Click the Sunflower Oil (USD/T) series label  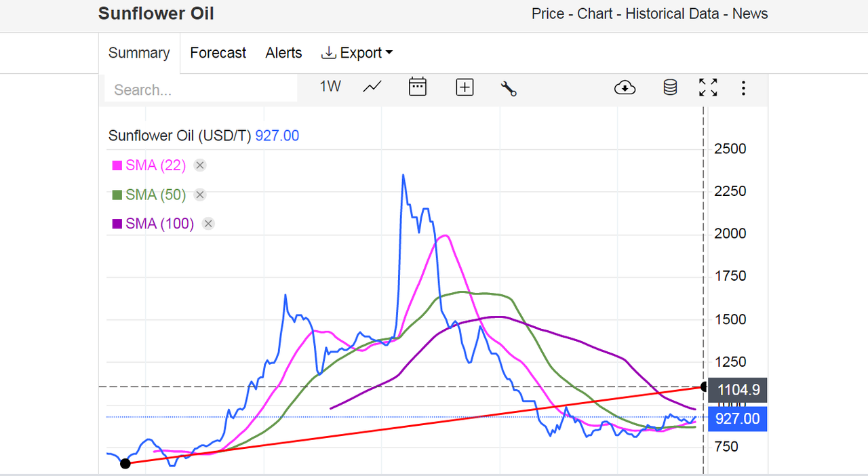(x=180, y=136)
